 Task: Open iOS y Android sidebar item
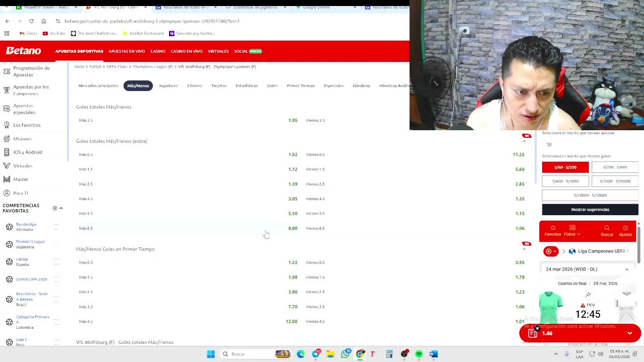click(28, 152)
